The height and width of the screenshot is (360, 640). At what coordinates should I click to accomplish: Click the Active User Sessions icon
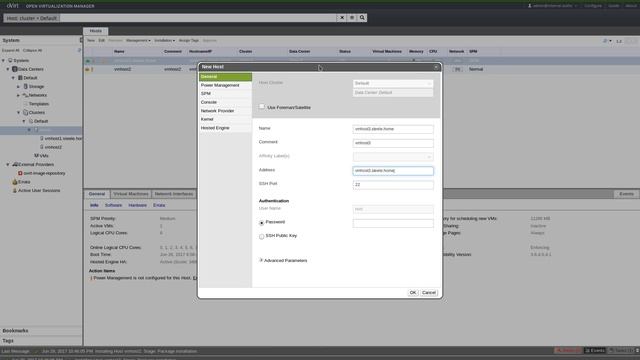click(15, 191)
